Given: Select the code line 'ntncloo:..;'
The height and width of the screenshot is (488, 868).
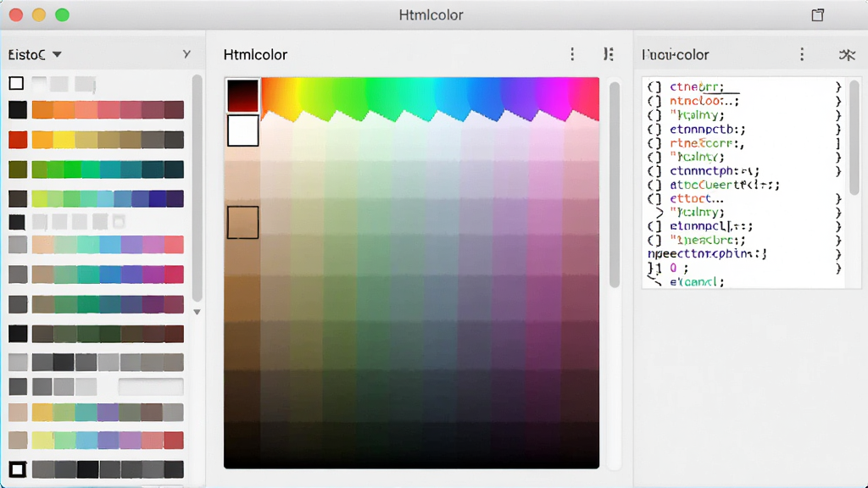Looking at the screenshot, I should 704,101.
